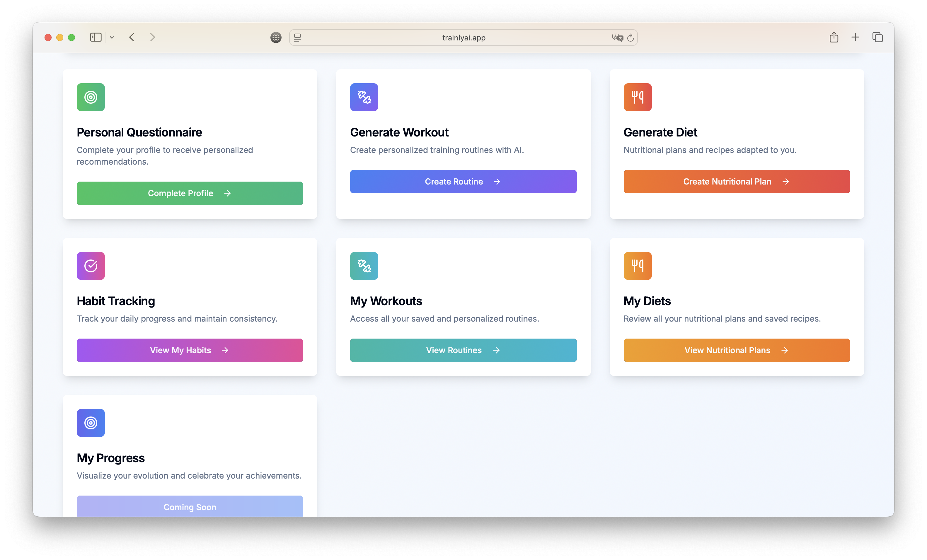927x560 pixels.
Task: Open View Routines
Action: pyautogui.click(x=463, y=350)
